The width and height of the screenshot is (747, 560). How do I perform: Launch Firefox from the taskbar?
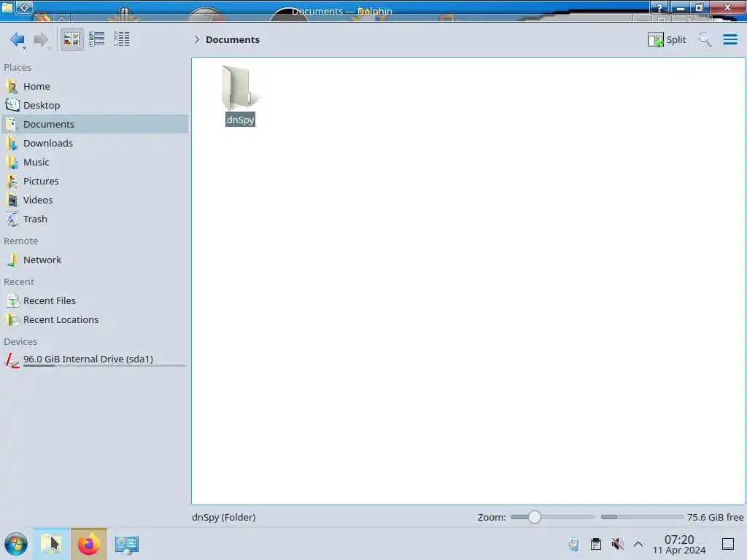(x=89, y=544)
